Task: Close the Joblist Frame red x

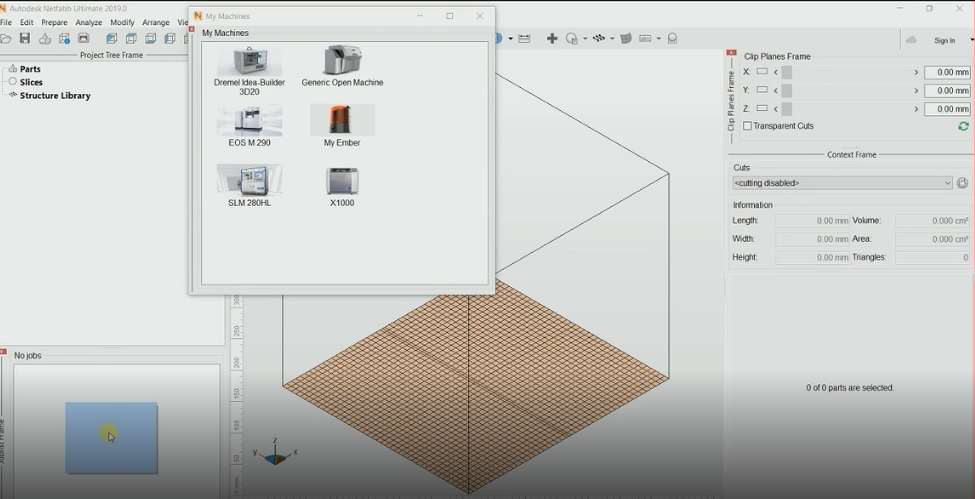Action: point(3,352)
